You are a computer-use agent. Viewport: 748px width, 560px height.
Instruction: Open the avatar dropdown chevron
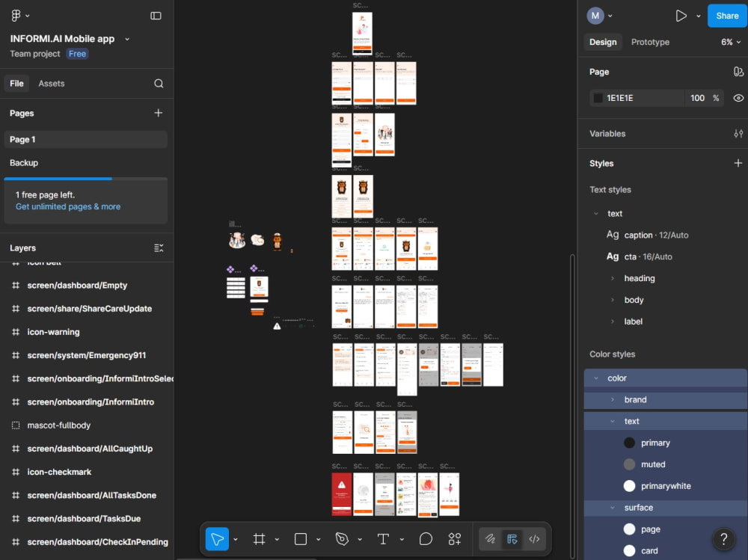tap(610, 16)
